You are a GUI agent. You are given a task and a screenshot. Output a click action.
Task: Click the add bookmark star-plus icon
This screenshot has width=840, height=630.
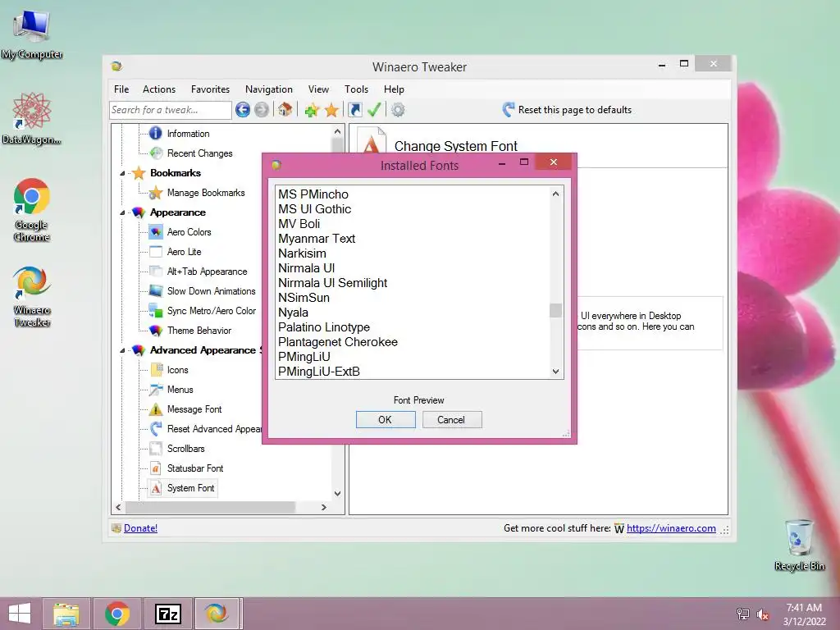click(312, 111)
